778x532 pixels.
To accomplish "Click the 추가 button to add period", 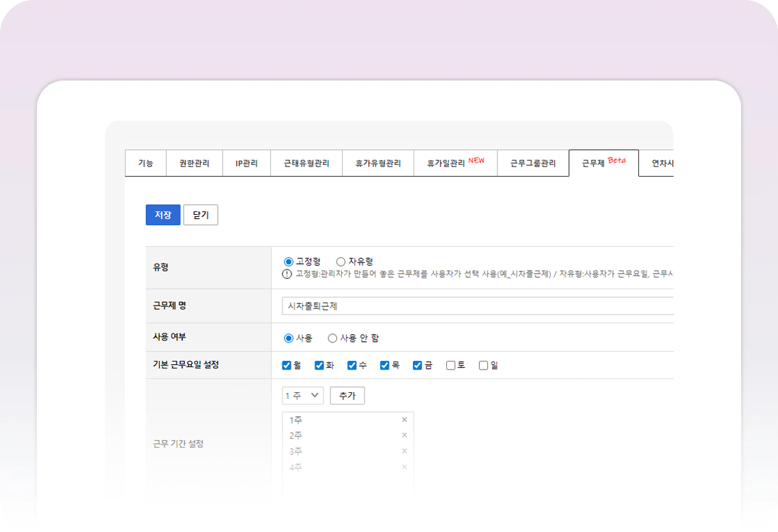I will coord(347,396).
